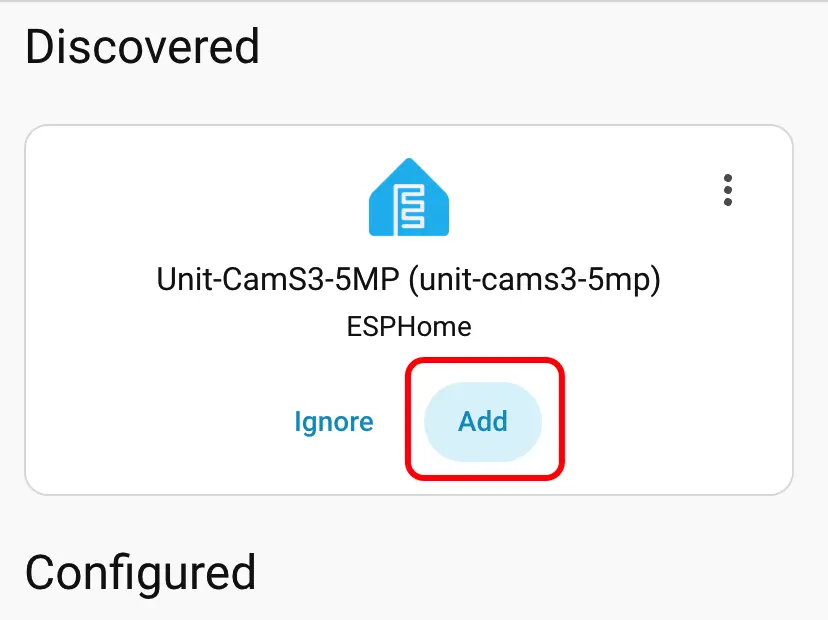The width and height of the screenshot is (828, 620).
Task: Expand the card's vertical dots menu
Action: click(728, 190)
